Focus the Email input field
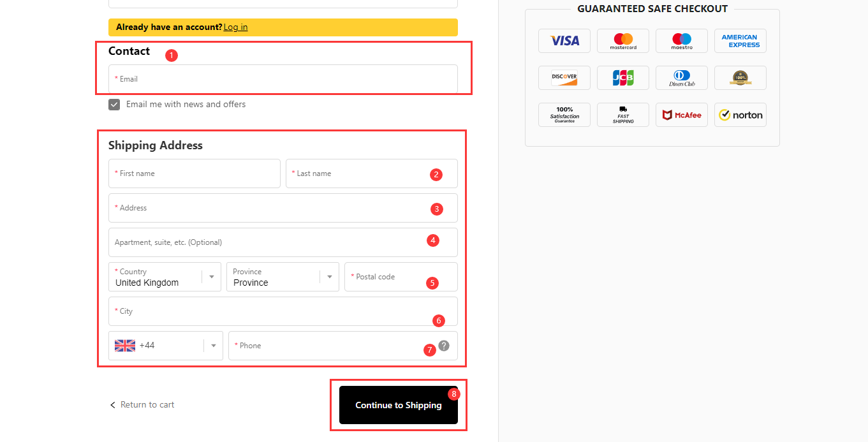The image size is (868, 442). [283, 79]
